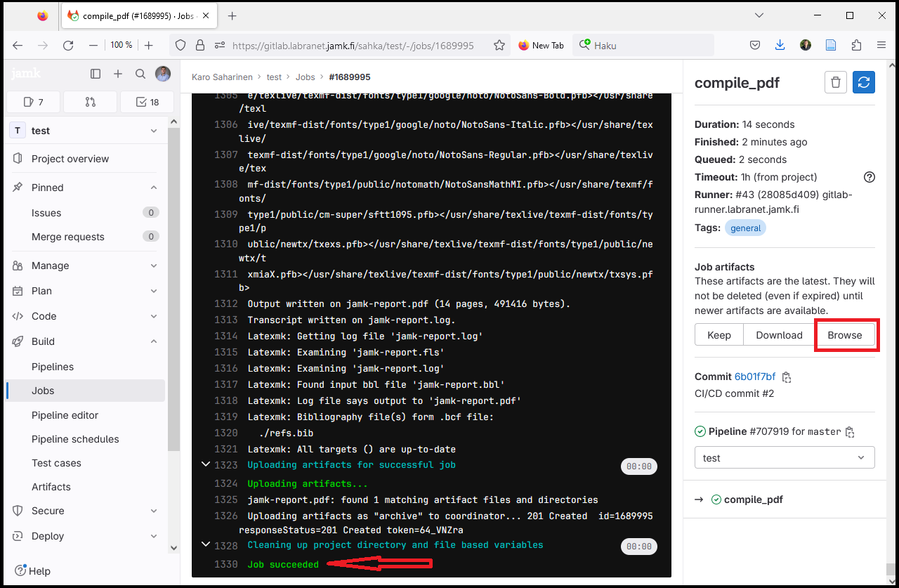Viewport: 899px width, 588px height.
Task: Bookmark this page with star icon
Action: point(499,45)
